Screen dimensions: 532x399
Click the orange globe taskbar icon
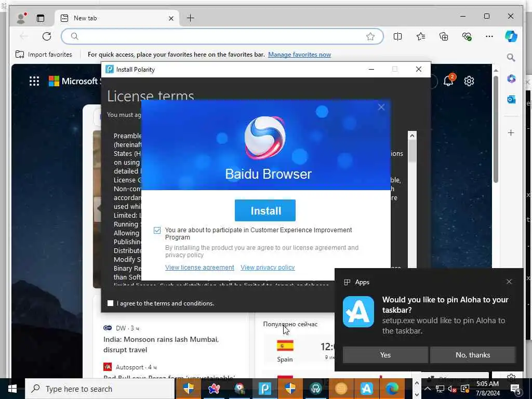click(341, 389)
